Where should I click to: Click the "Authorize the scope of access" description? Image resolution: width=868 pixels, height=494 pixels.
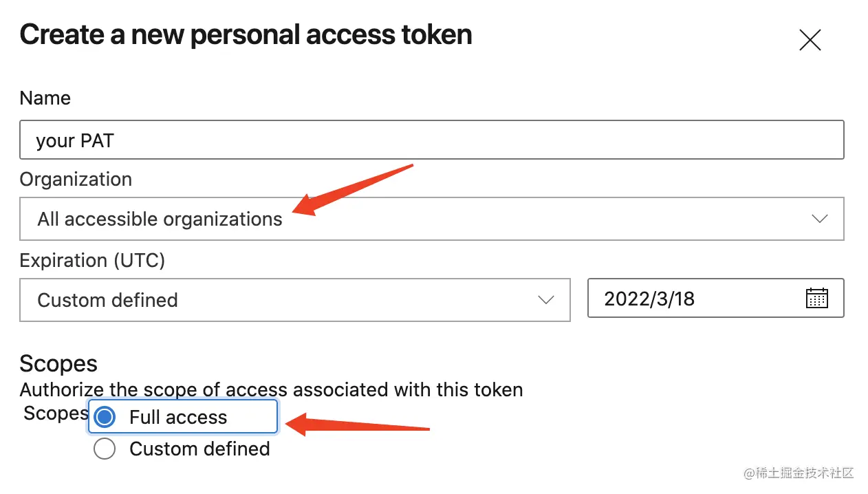pos(271,390)
